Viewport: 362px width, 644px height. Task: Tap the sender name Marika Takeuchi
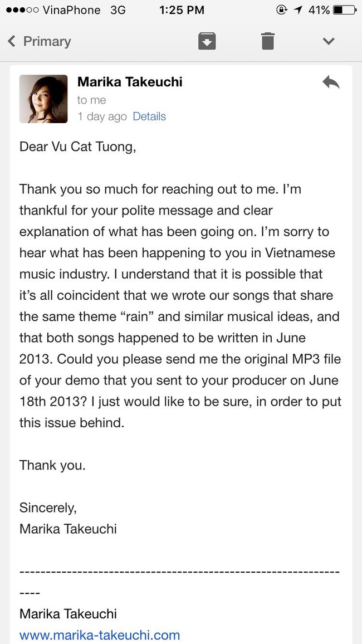pos(130,82)
